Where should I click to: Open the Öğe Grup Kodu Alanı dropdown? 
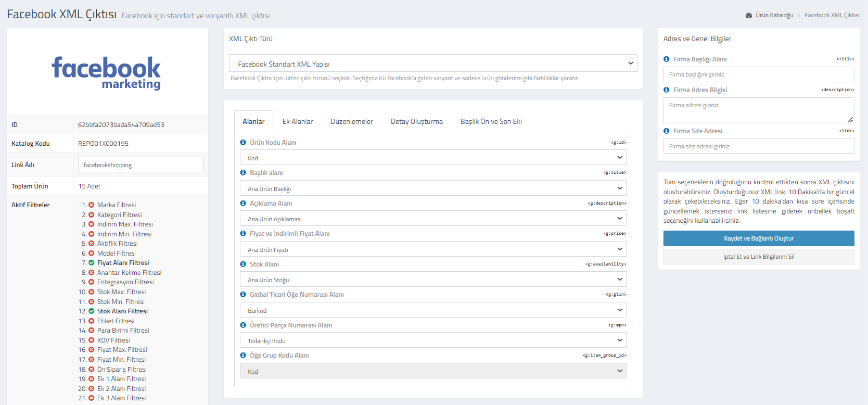[x=433, y=371]
